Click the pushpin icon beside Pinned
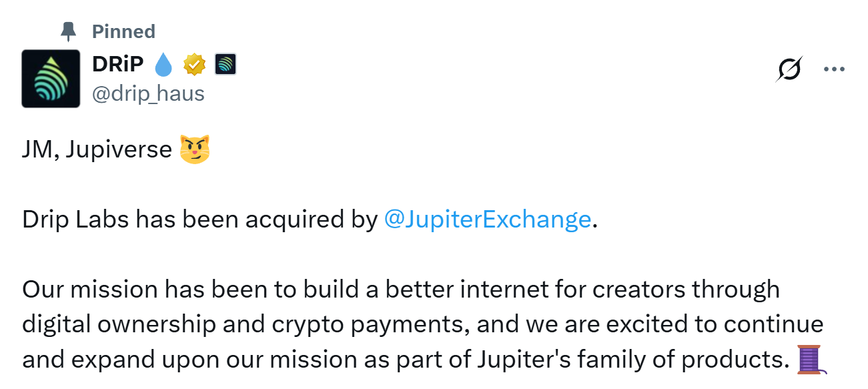The width and height of the screenshot is (868, 389). click(69, 31)
